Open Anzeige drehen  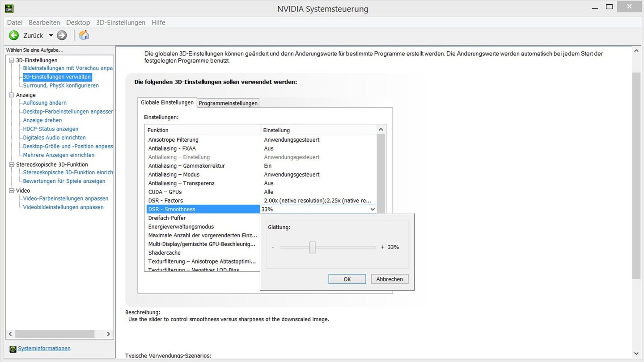click(42, 120)
